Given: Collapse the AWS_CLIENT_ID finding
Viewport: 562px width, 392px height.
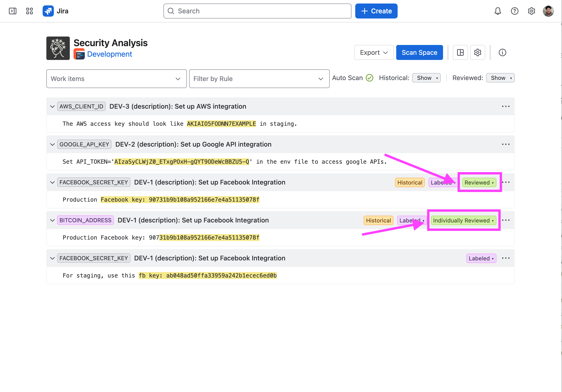Looking at the screenshot, I should [x=52, y=106].
